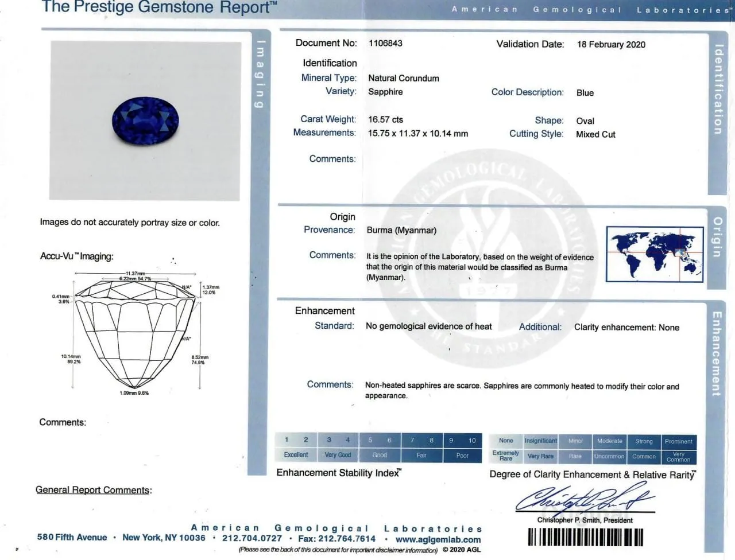Viewport: 735px width, 560px height.
Task: Click the '1.09mm 9.6%' diagram label
Action: point(134,393)
